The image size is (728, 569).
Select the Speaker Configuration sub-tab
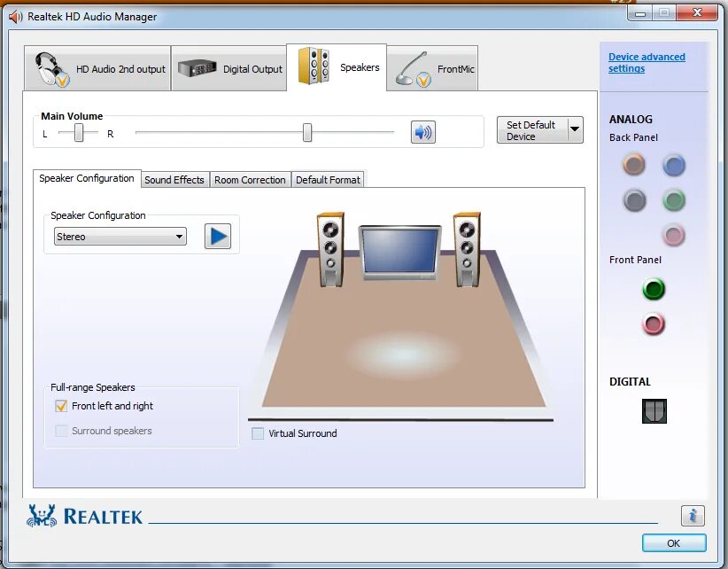point(87,178)
